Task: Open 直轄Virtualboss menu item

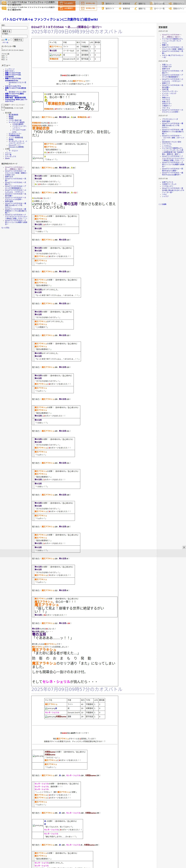Action: point(12,96)
